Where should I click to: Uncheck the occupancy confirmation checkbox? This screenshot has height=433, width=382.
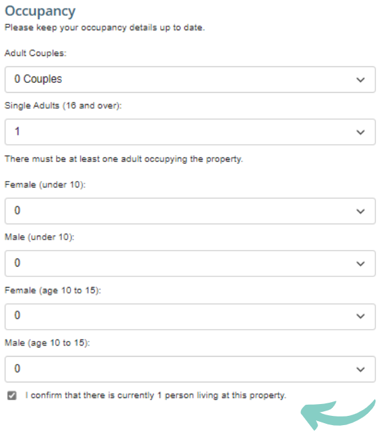tap(12, 396)
